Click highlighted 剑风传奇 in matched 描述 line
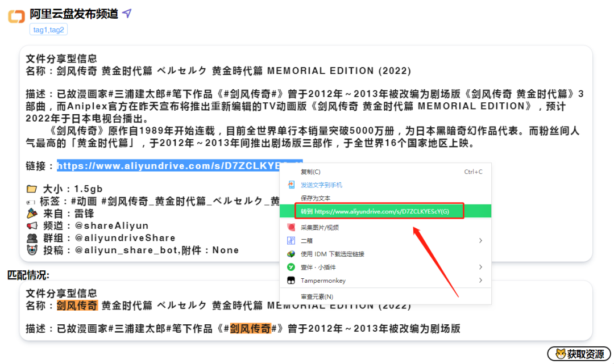Screen dimensions: 614x364 pos(250,328)
